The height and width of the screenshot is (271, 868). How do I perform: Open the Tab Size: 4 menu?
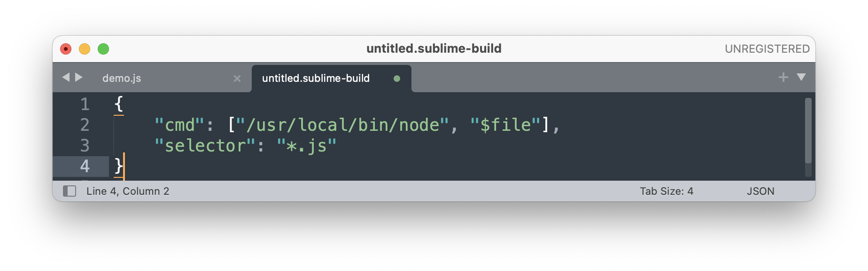tap(666, 191)
